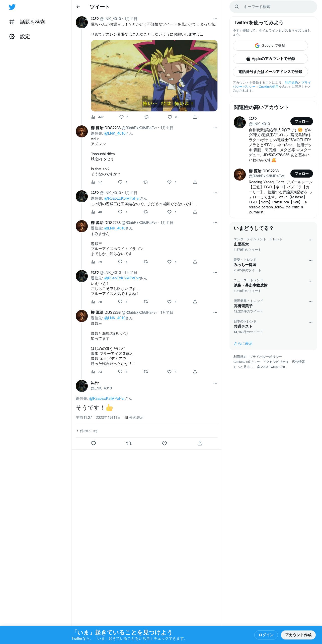Focus the キーワード検索 search field
Screen dimensions: 322x644
coord(273,7)
